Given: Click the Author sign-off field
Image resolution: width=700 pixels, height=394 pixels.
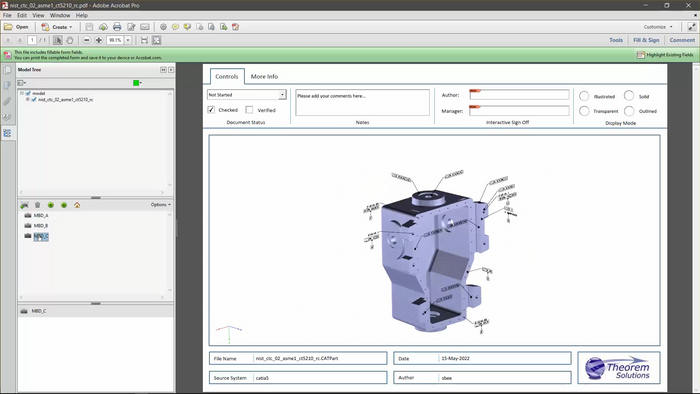Looking at the screenshot, I should tap(519, 95).
